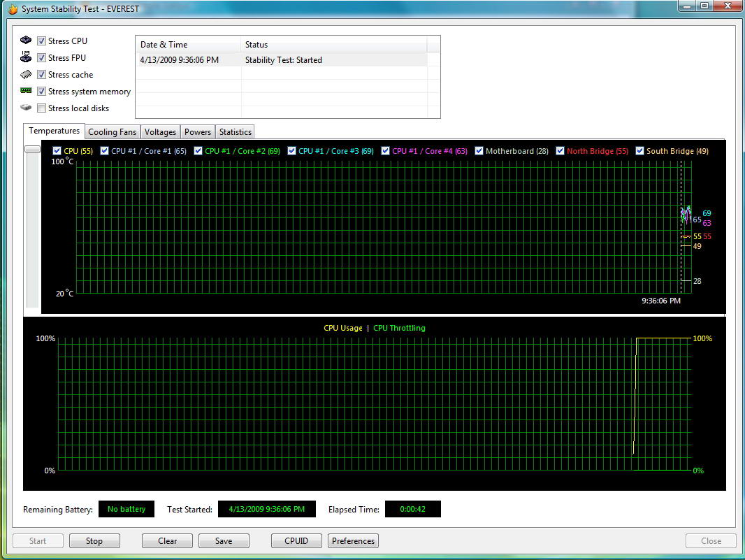Select the Temperatures tab

(55, 131)
